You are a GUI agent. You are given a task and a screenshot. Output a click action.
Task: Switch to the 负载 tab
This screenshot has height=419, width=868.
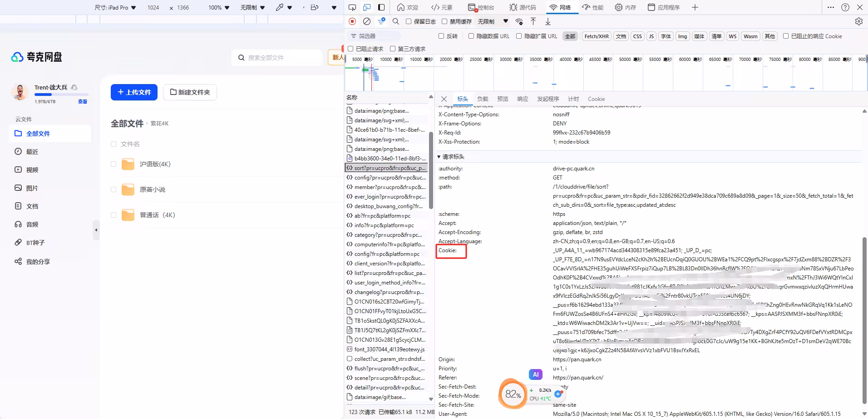(483, 99)
